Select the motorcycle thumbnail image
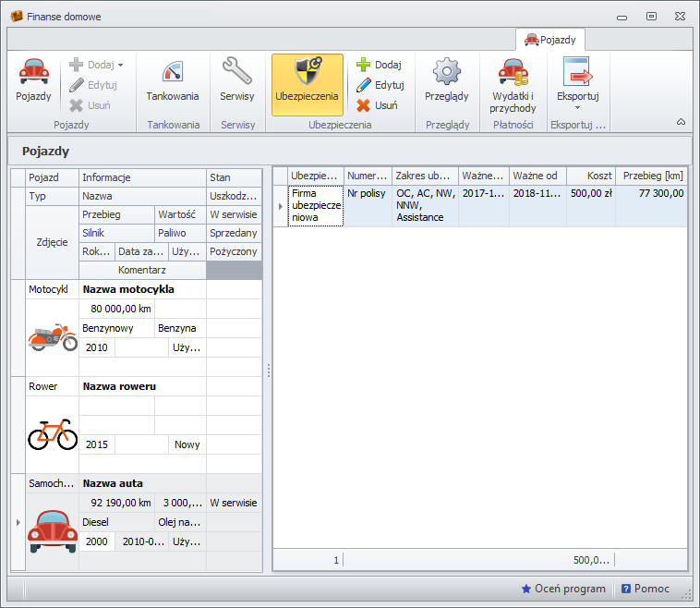The image size is (700, 608). 53,338
